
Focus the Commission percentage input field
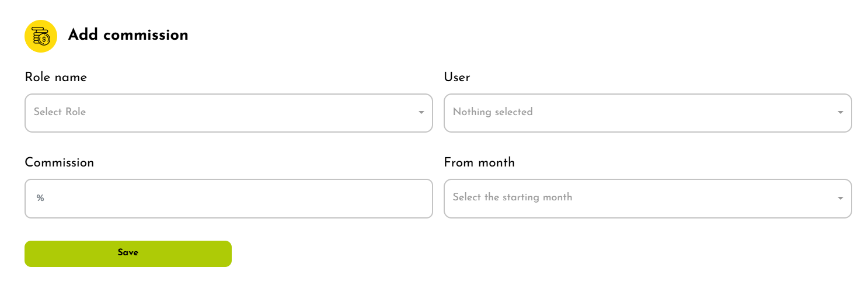(x=228, y=199)
